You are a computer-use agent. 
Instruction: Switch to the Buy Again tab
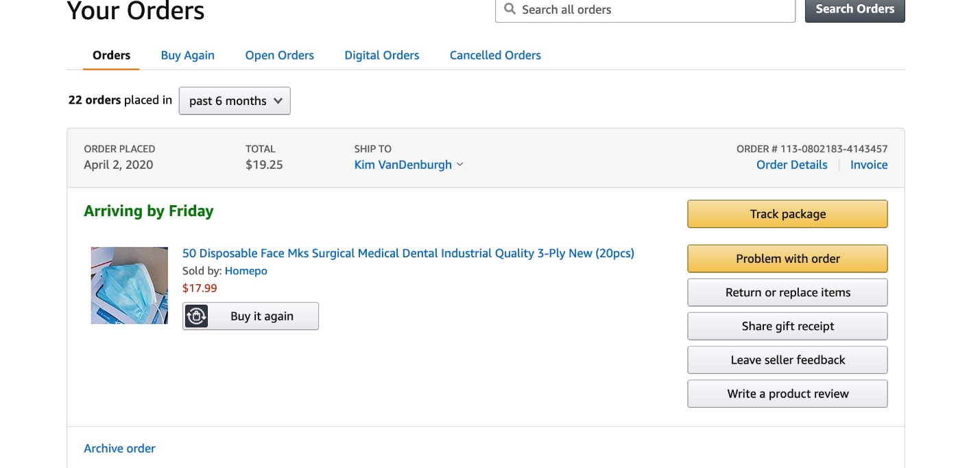[x=188, y=56]
